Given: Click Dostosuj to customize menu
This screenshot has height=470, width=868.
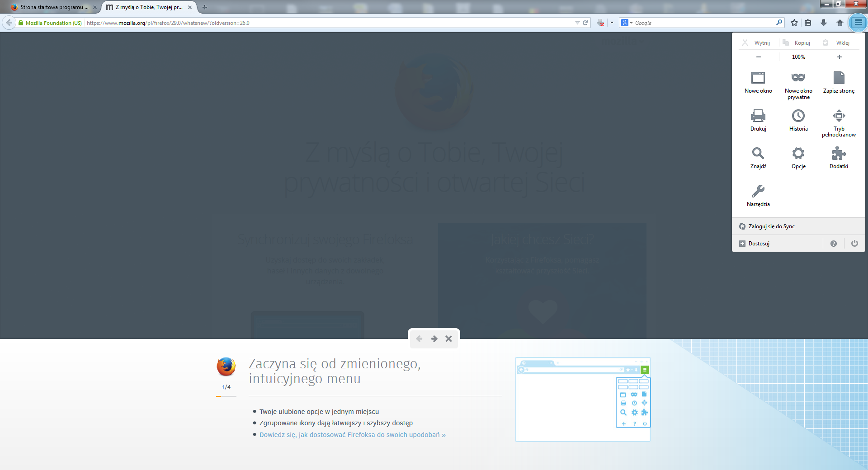Looking at the screenshot, I should (759, 244).
